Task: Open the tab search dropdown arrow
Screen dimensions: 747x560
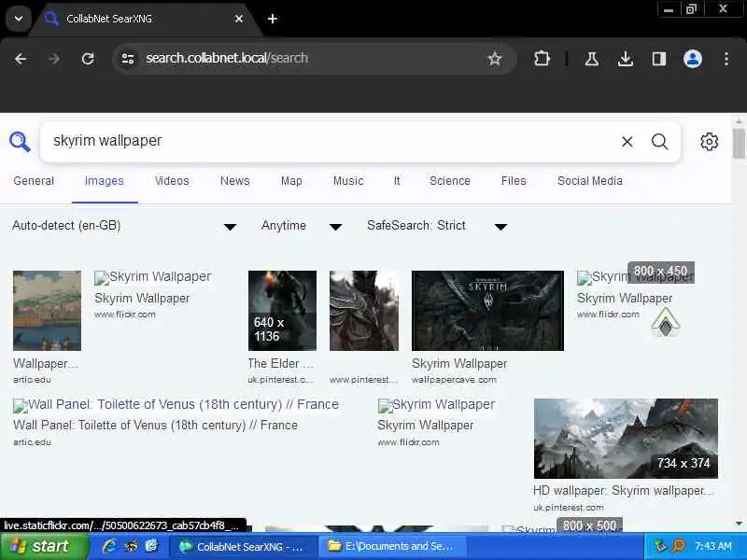Action: [19, 19]
